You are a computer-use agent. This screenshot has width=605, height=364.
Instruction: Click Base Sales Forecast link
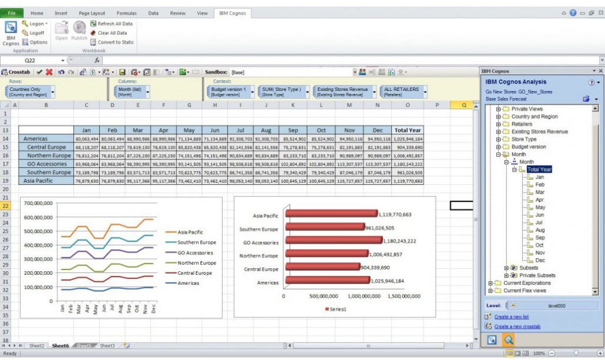[x=506, y=99]
